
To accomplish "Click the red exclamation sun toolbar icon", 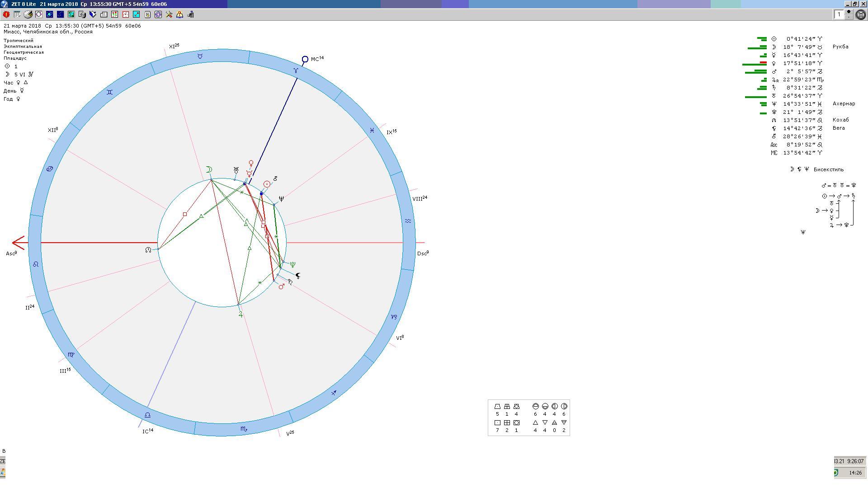I will pyautogui.click(x=6, y=14).
